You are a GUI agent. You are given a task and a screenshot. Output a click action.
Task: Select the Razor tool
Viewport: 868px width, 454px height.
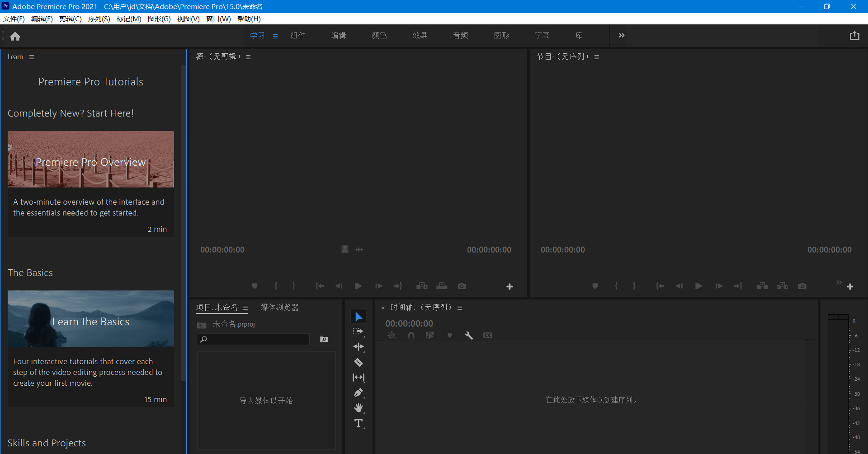tap(359, 362)
